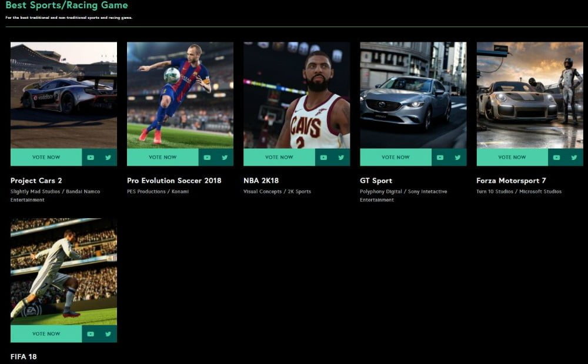Share Project Cars 2 on Twitter

[108, 158]
